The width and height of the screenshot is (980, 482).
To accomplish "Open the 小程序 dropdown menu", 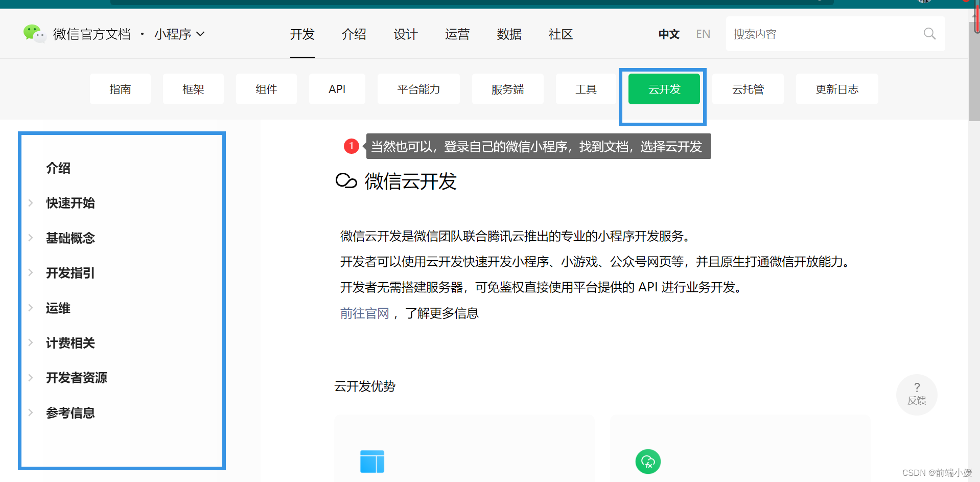I will [179, 34].
